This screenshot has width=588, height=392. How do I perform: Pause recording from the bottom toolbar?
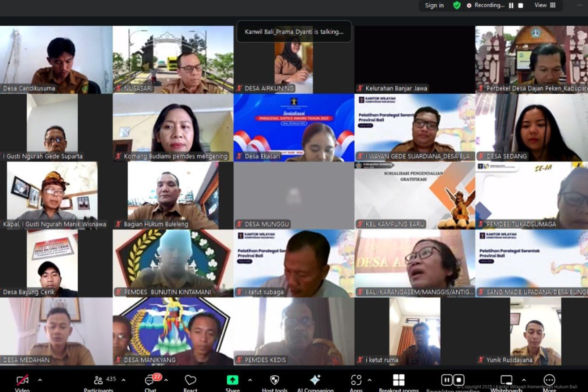point(447,380)
